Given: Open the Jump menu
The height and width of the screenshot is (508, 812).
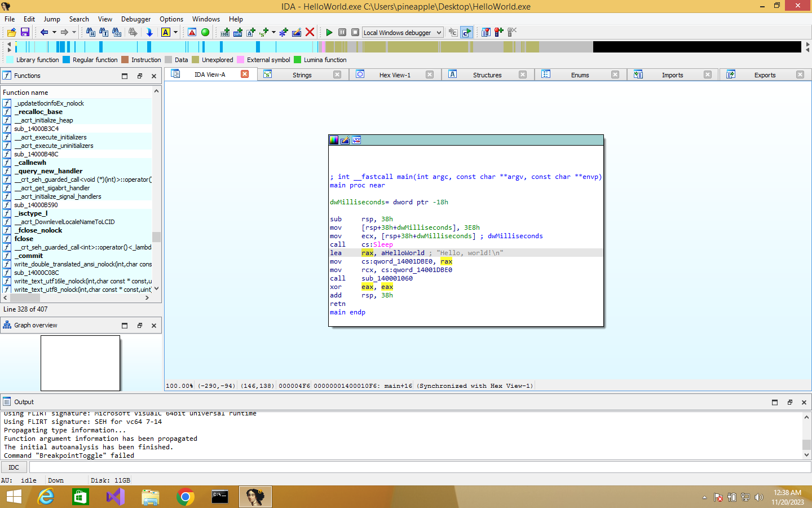Looking at the screenshot, I should [x=52, y=19].
